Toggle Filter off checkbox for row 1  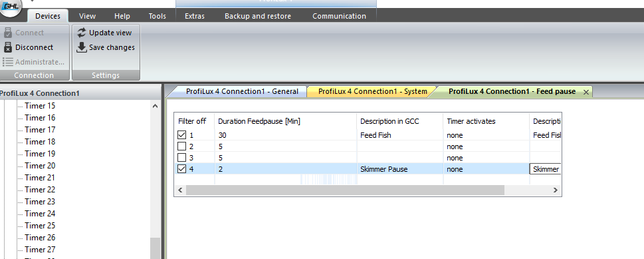click(181, 134)
